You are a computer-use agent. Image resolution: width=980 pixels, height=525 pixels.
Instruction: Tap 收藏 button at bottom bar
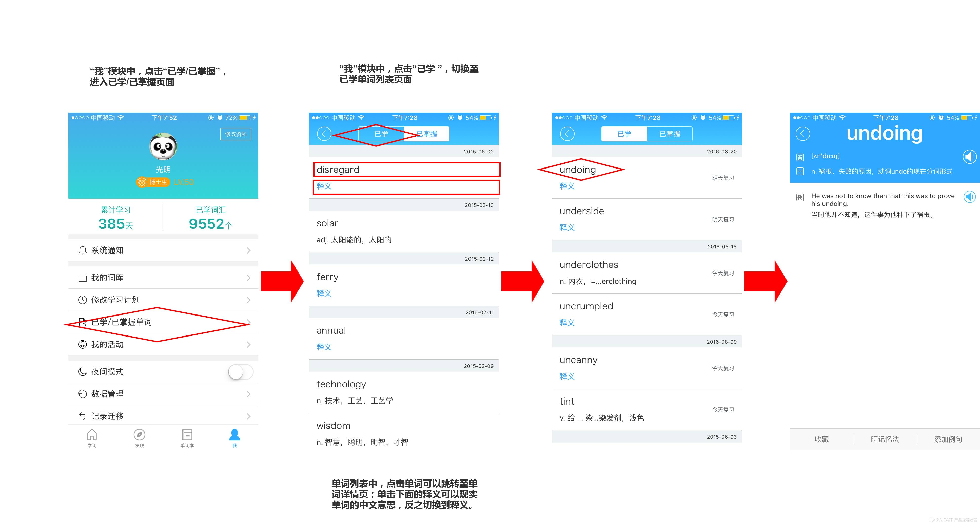click(x=821, y=439)
